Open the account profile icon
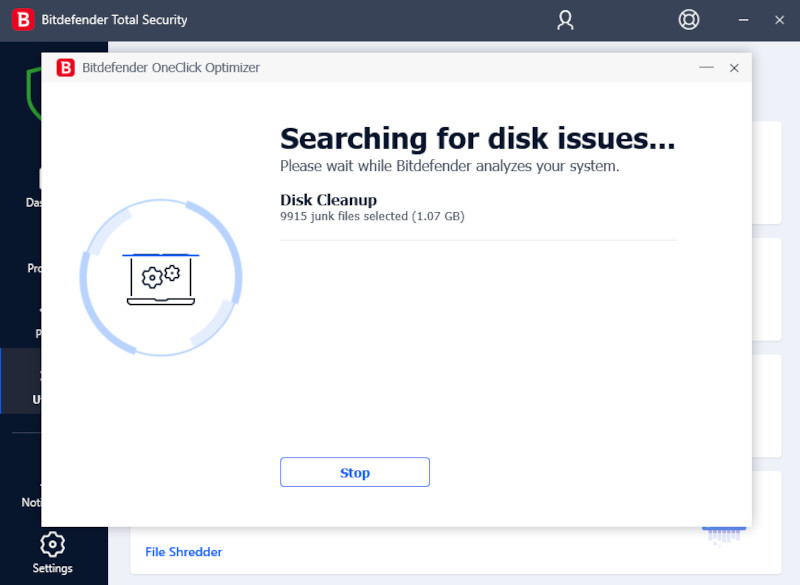This screenshot has height=585, width=800. tap(565, 20)
